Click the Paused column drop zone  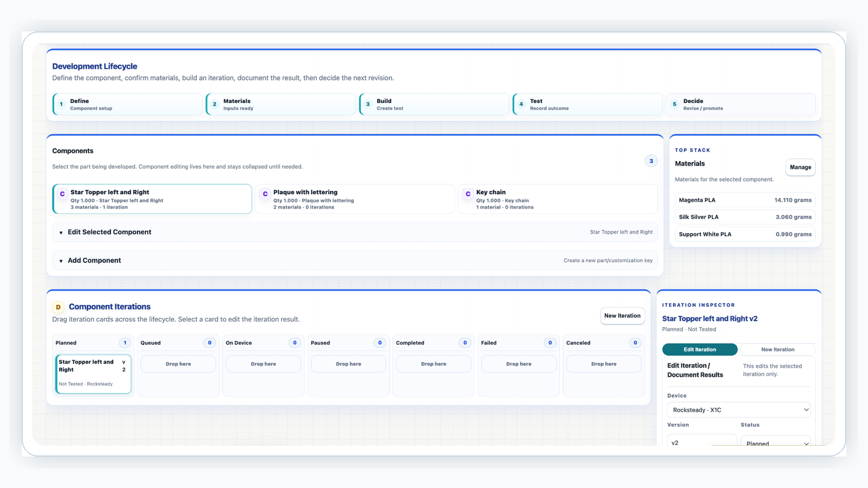(x=348, y=364)
